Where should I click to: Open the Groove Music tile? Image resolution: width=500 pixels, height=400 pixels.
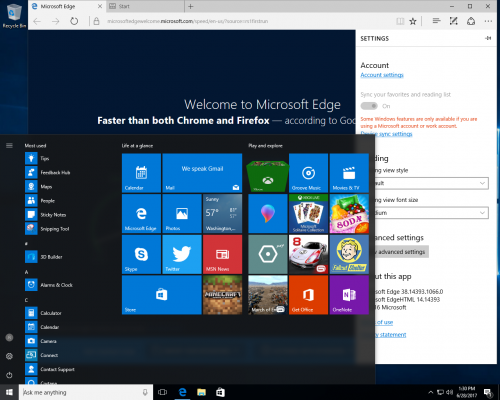(x=308, y=173)
